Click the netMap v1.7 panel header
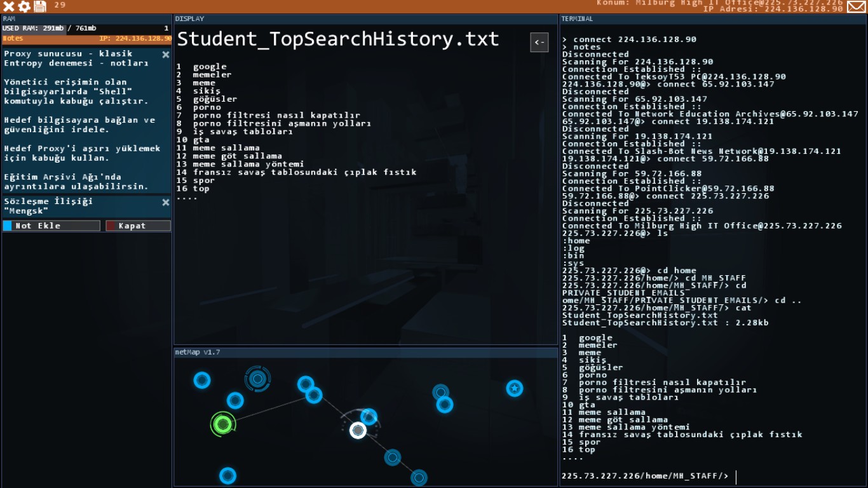Viewport: 868px width, 488px height. click(x=365, y=352)
